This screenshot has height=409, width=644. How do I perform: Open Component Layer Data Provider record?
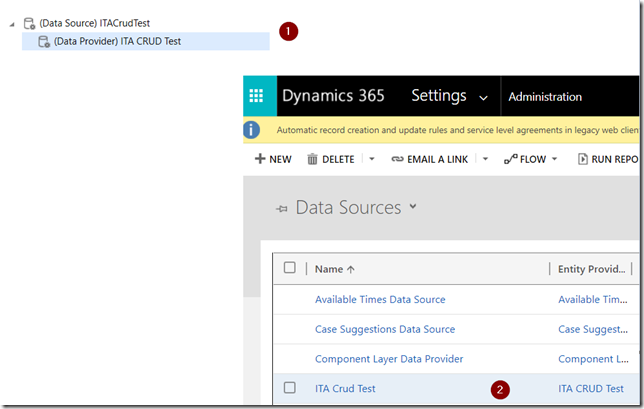pos(389,359)
